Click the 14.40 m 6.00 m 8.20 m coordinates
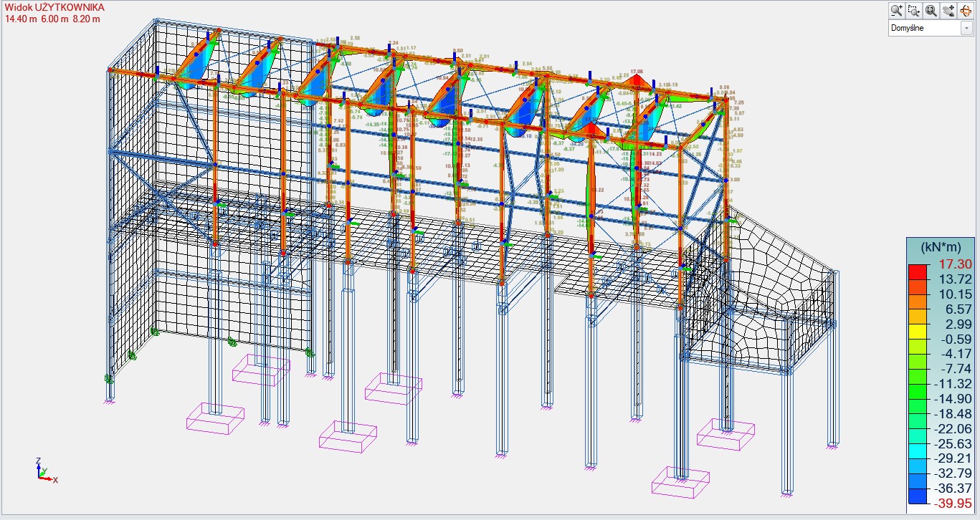 coord(52,19)
